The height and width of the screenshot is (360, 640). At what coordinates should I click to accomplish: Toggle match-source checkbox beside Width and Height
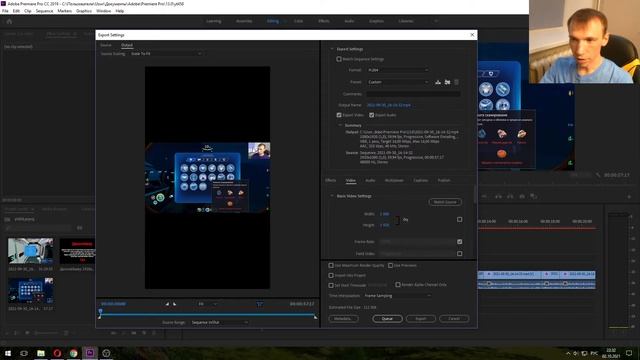click(460, 220)
